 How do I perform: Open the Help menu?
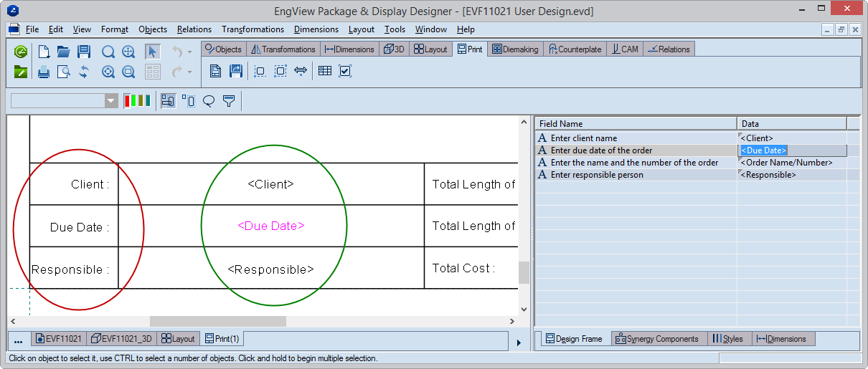click(x=466, y=29)
